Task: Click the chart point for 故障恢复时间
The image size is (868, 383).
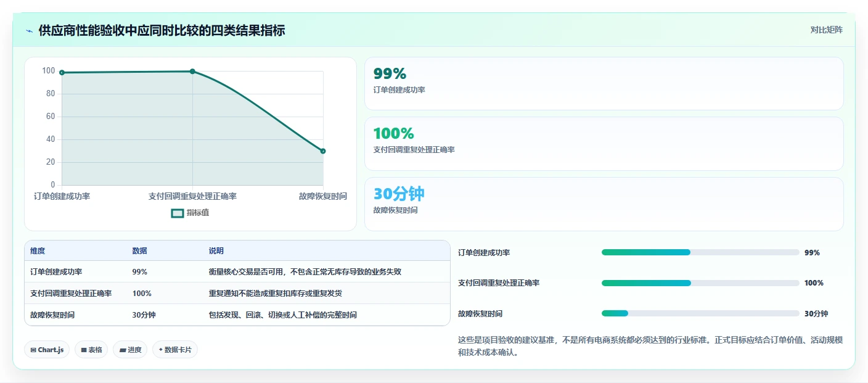Action: tap(323, 151)
